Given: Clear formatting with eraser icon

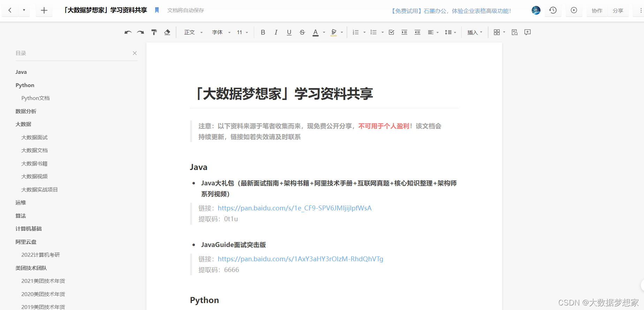Looking at the screenshot, I should pos(167,32).
